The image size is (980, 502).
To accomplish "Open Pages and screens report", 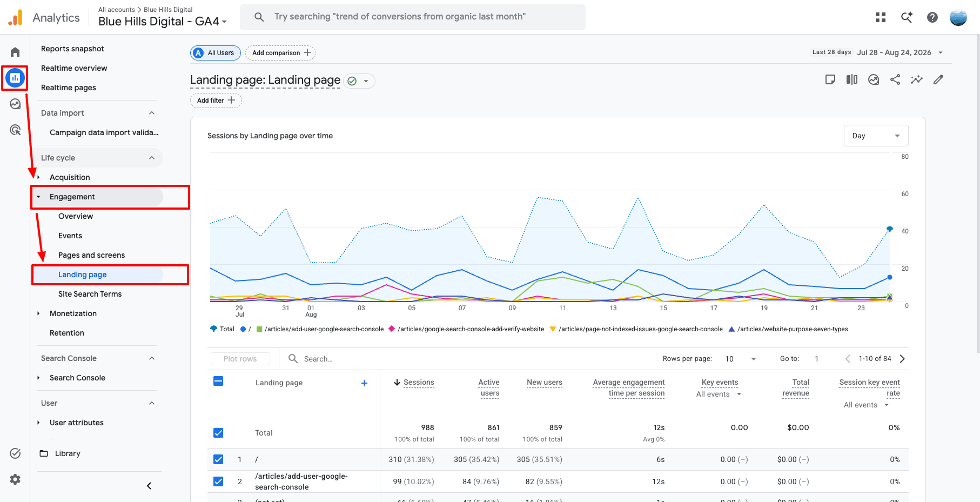I will tap(91, 255).
